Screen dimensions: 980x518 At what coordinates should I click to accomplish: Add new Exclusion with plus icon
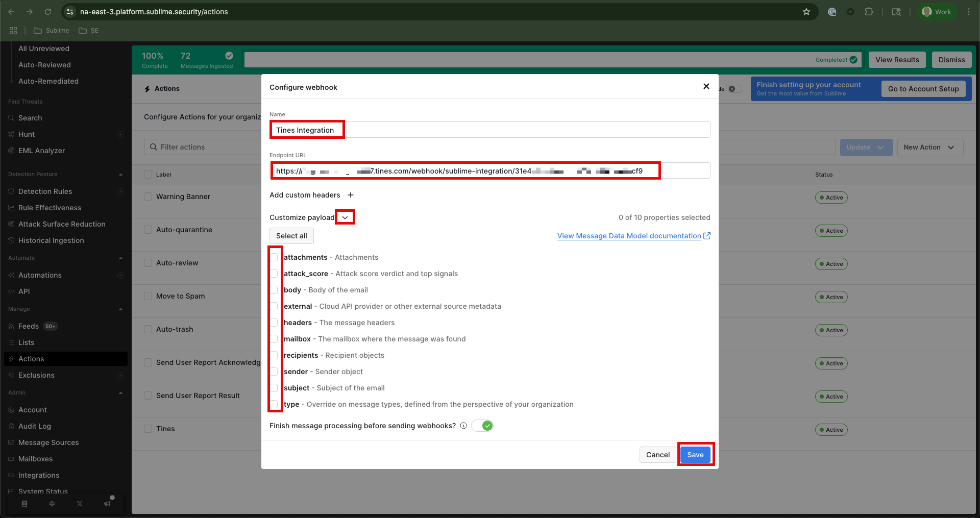pos(121,375)
